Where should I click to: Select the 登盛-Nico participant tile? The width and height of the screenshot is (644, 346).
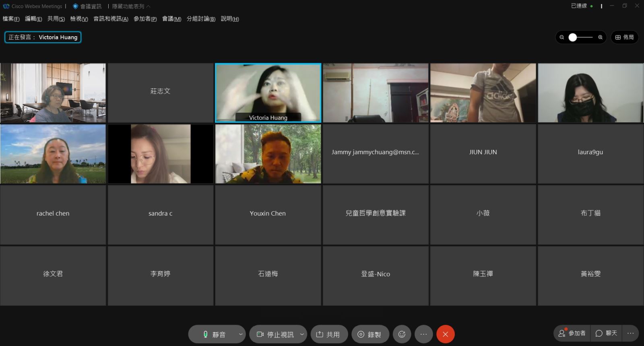point(376,276)
